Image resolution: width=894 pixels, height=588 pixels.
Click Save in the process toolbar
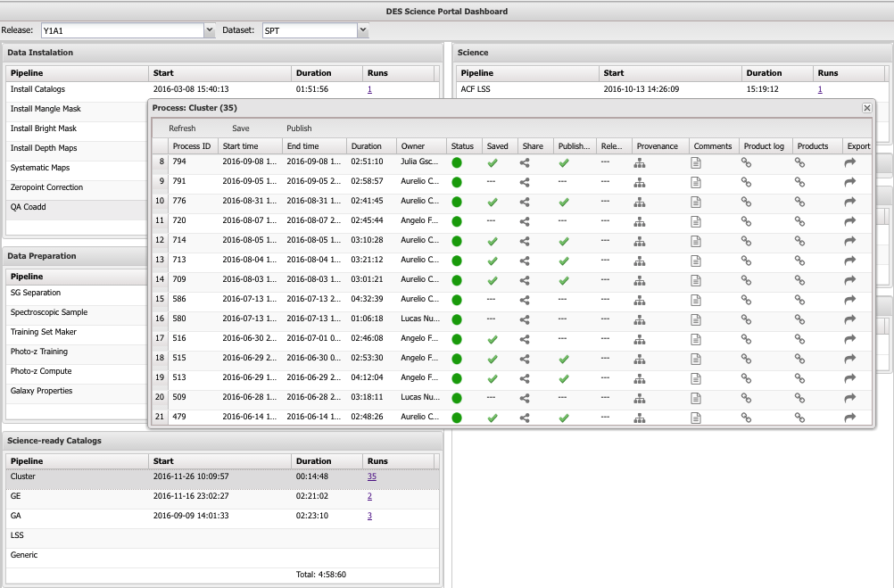pyautogui.click(x=241, y=128)
